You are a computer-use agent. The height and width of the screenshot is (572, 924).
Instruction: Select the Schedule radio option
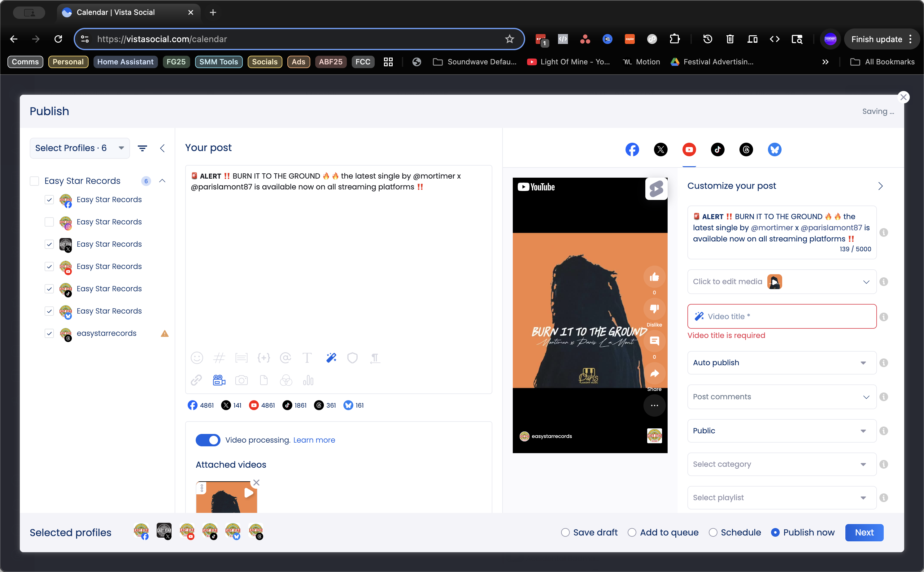click(713, 532)
